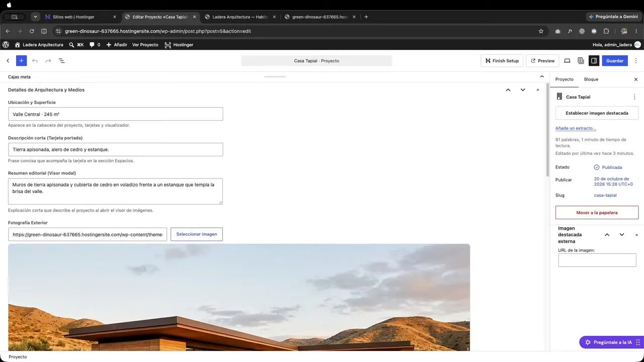The image size is (644, 362).
Task: Reload the page in the browser
Action: pos(32,31)
